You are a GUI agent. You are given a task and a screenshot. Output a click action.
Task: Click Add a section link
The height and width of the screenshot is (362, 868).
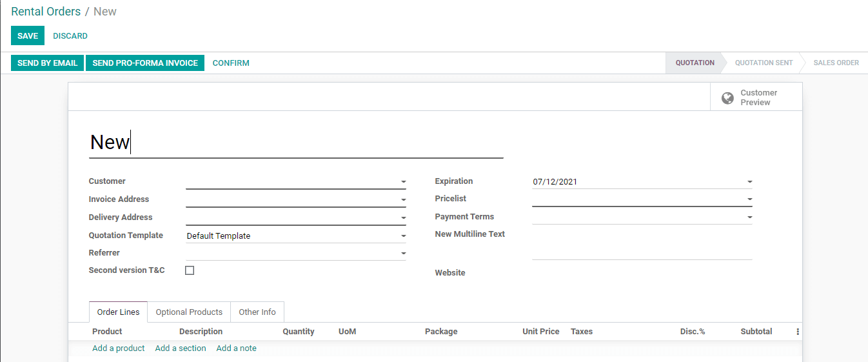coord(181,348)
